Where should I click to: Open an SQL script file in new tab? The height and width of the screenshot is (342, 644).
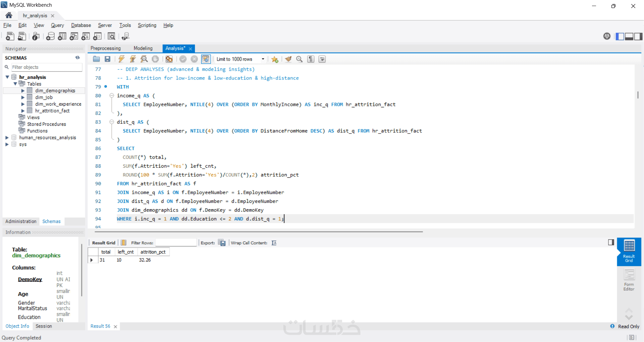point(22,36)
